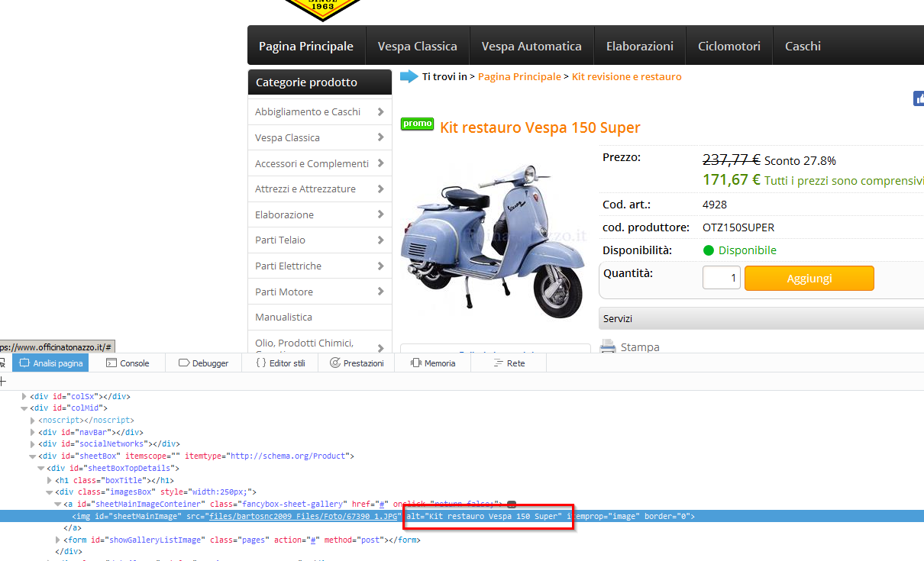Screen dimensions: 924x561
Task: Click the event badge after sheetMainImageContainer tag
Action: click(512, 505)
